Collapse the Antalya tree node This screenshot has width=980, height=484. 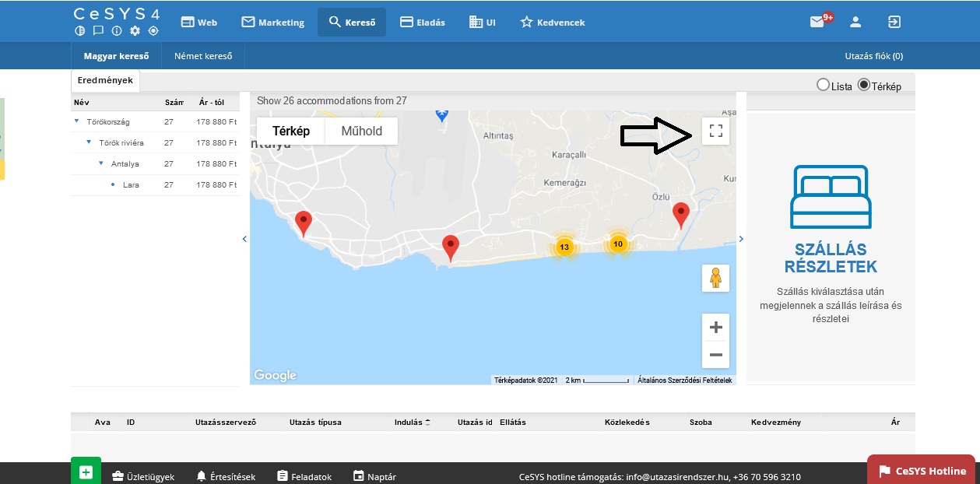(x=101, y=163)
